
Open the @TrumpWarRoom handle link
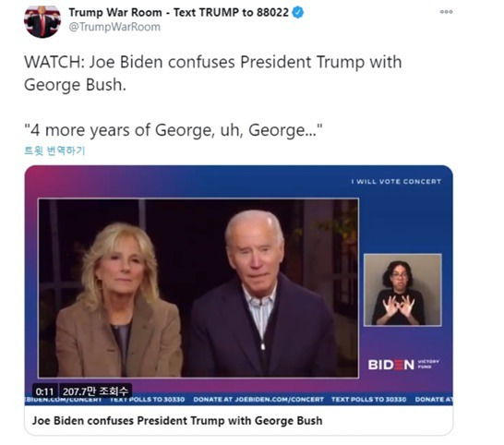coord(114,27)
